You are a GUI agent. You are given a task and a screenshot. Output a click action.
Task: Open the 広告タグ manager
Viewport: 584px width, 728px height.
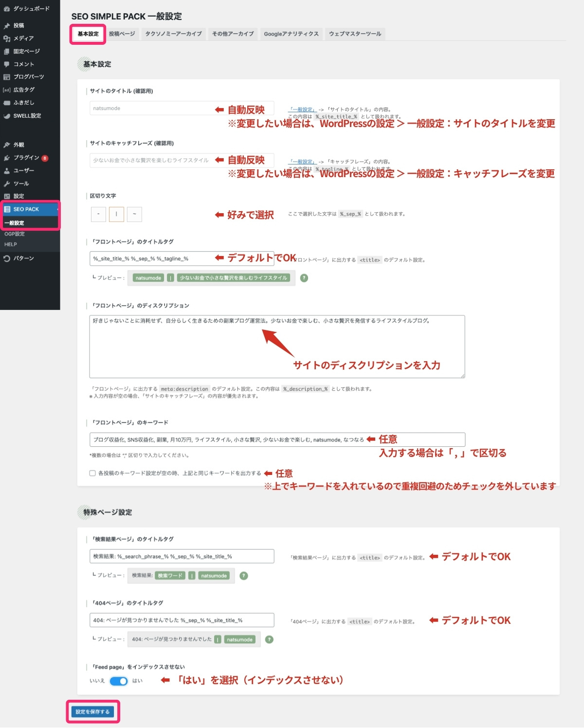(x=23, y=90)
